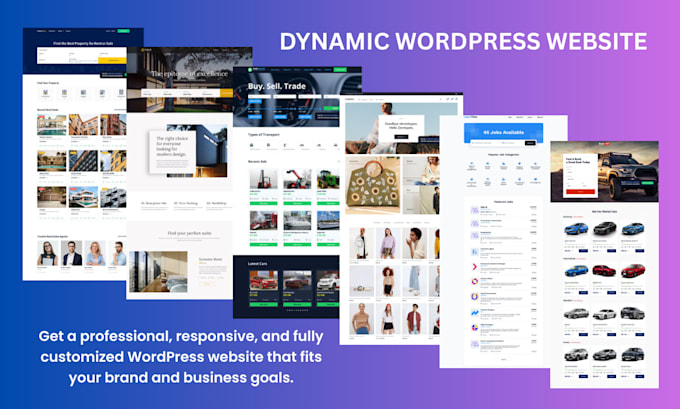Open product photo of man in red shirt
The height and width of the screenshot is (409, 680).
414,319
